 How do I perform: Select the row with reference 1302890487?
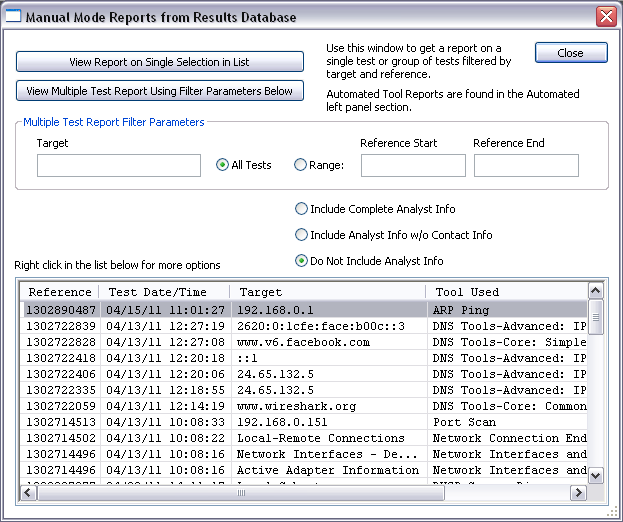coord(304,310)
